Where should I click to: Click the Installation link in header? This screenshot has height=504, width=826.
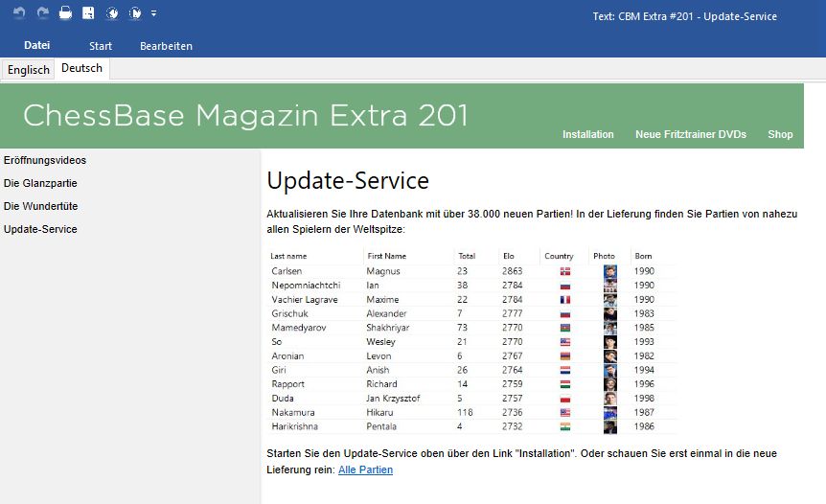(x=587, y=134)
